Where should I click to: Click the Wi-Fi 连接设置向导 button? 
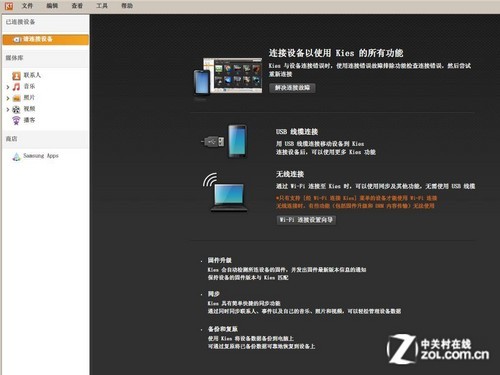pos(306,220)
